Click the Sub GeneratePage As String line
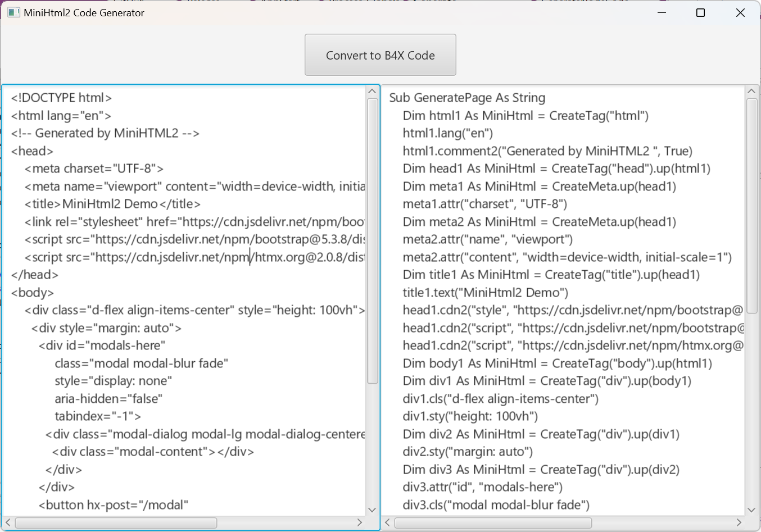Viewport: 761px width, 532px height. tap(467, 98)
